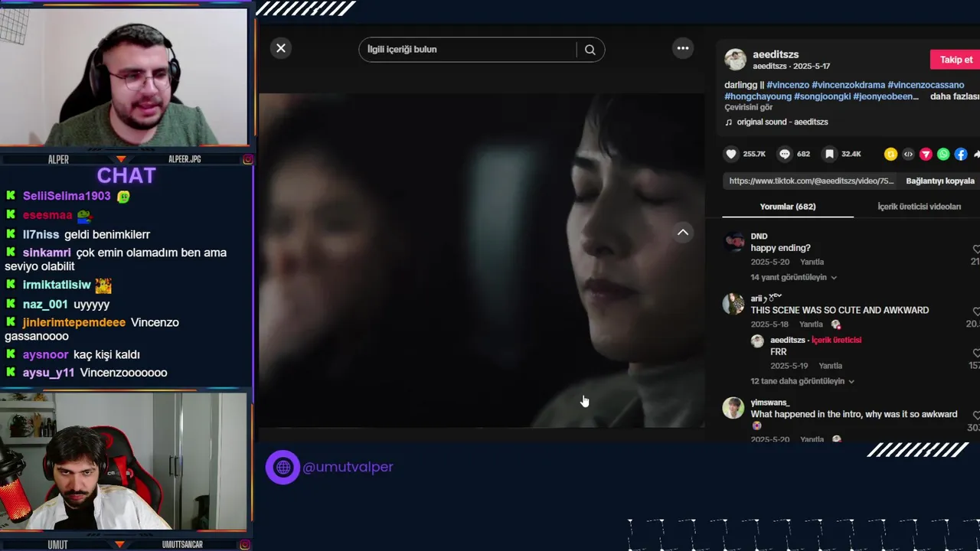Go to previous video with up chevron
This screenshot has width=980, height=551.
683,233
